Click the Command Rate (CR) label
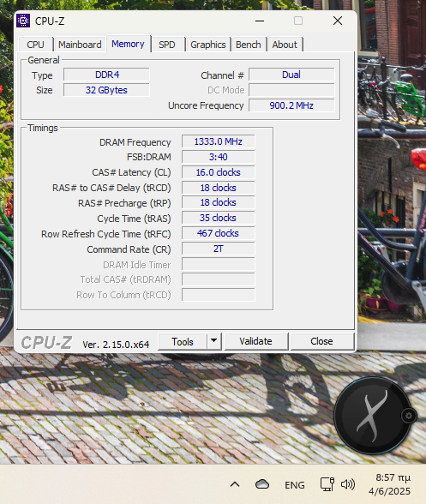 [129, 249]
